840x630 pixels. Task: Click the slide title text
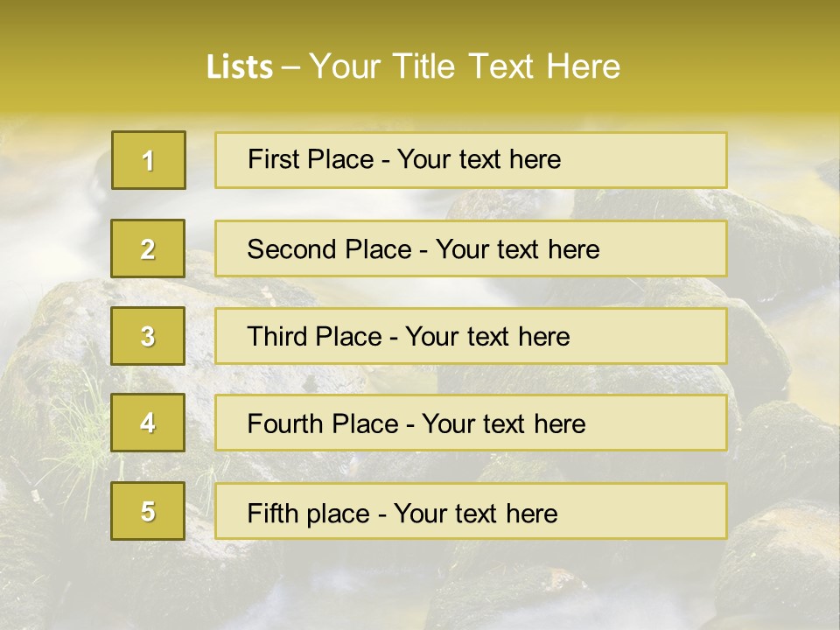point(413,66)
